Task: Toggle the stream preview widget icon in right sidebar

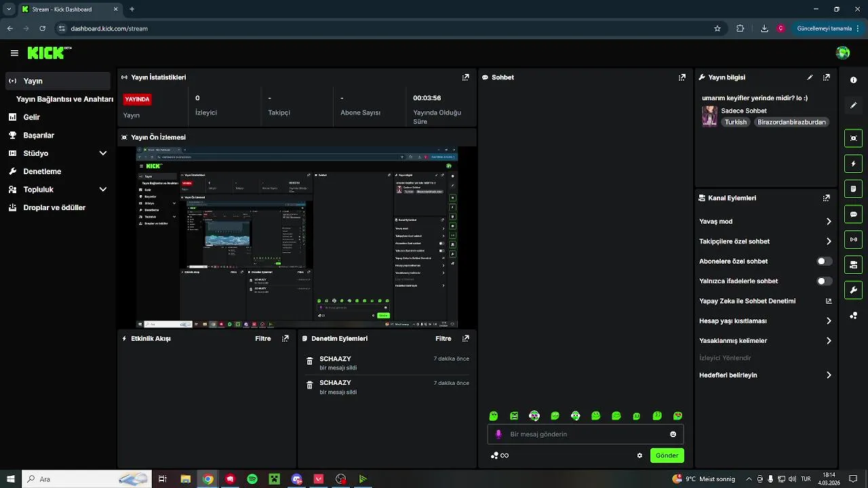Action: click(x=853, y=138)
